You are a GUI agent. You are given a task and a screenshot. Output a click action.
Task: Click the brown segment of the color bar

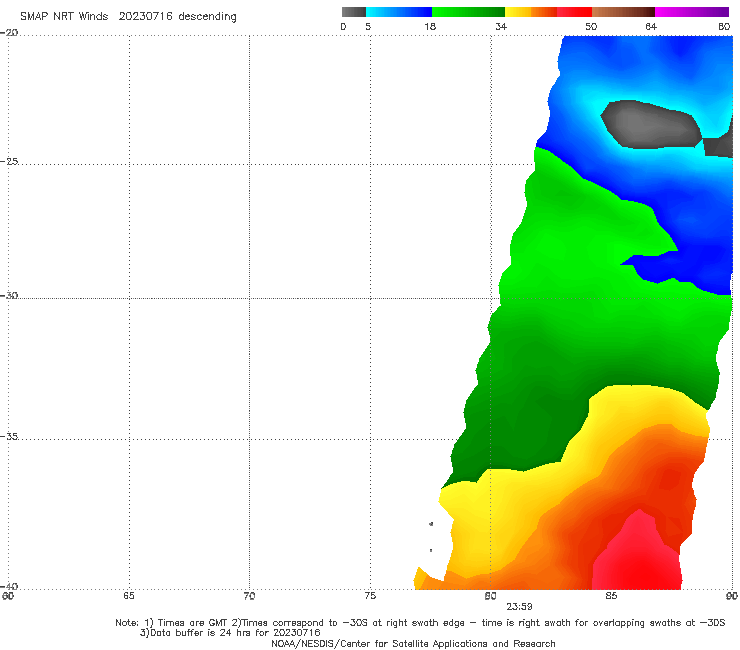(623, 12)
